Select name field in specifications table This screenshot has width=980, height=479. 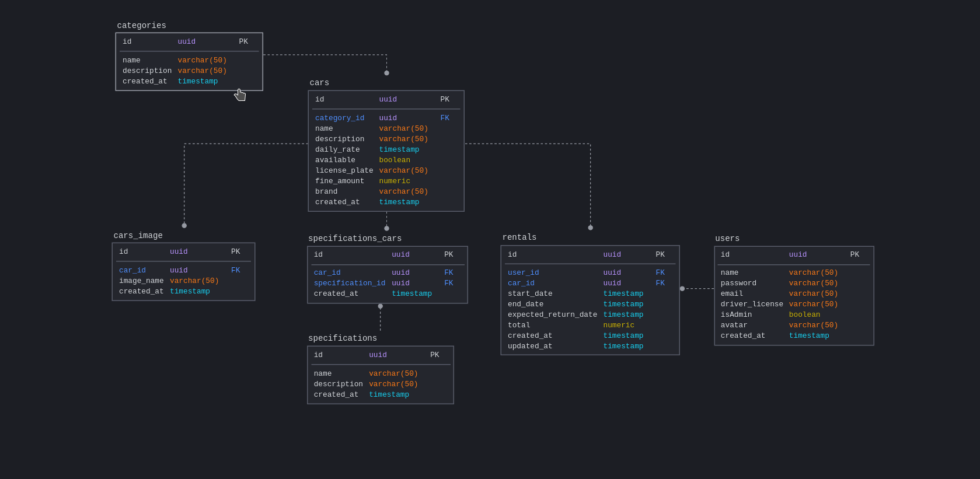[x=323, y=373]
